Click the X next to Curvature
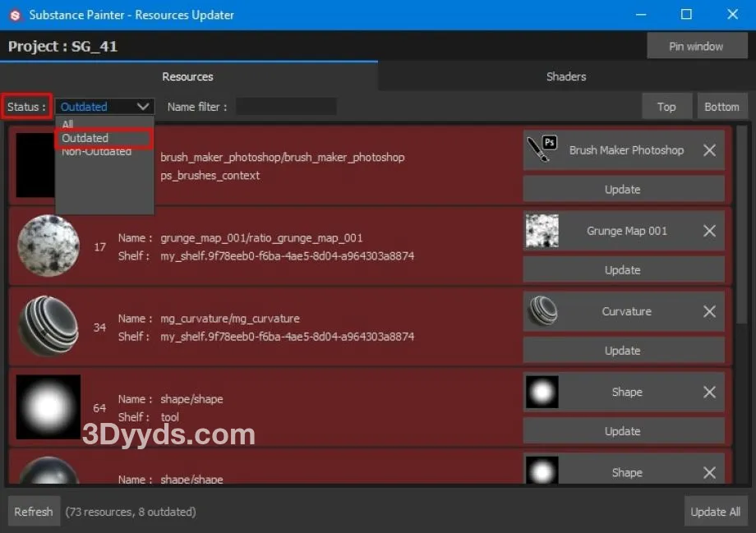756x533 pixels. (x=709, y=311)
